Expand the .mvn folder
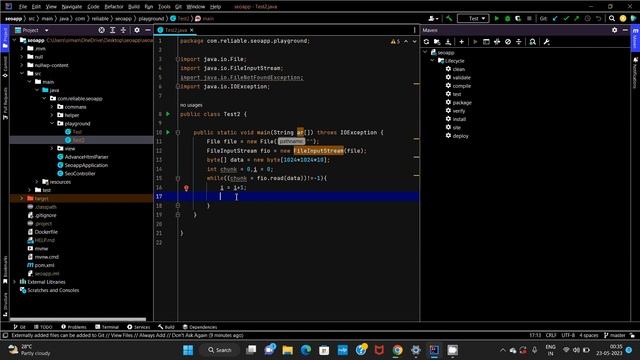640x360 pixels. pos(22,49)
